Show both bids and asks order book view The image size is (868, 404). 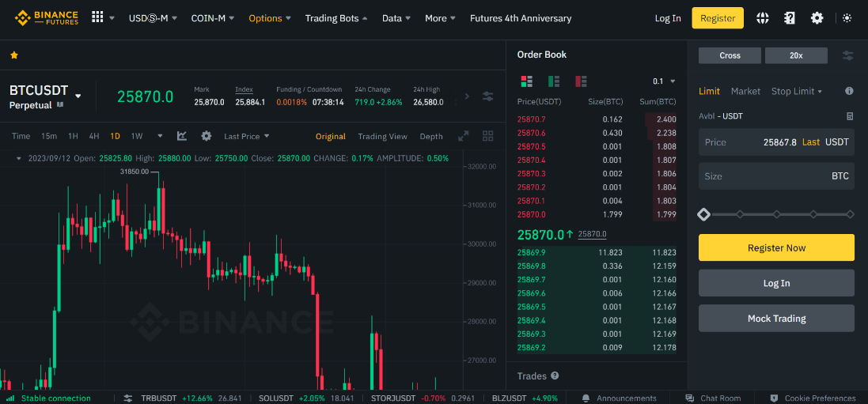(526, 81)
